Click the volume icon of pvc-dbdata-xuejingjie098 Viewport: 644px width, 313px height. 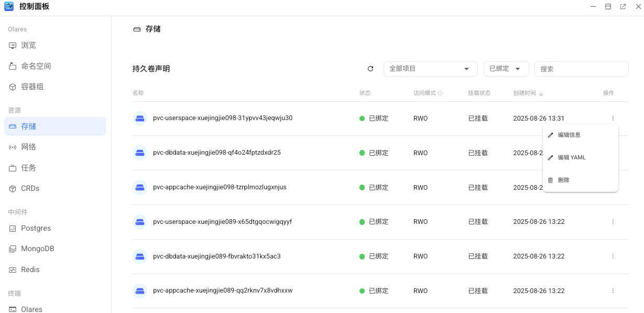point(140,153)
